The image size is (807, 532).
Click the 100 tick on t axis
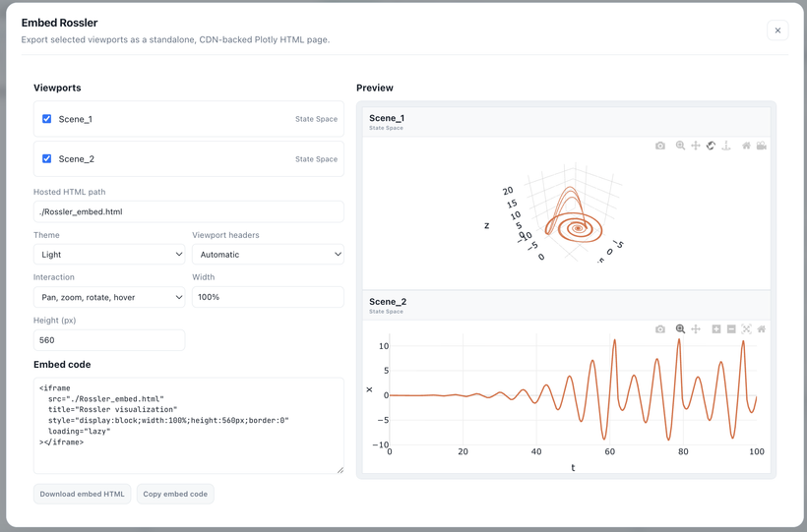(757, 451)
